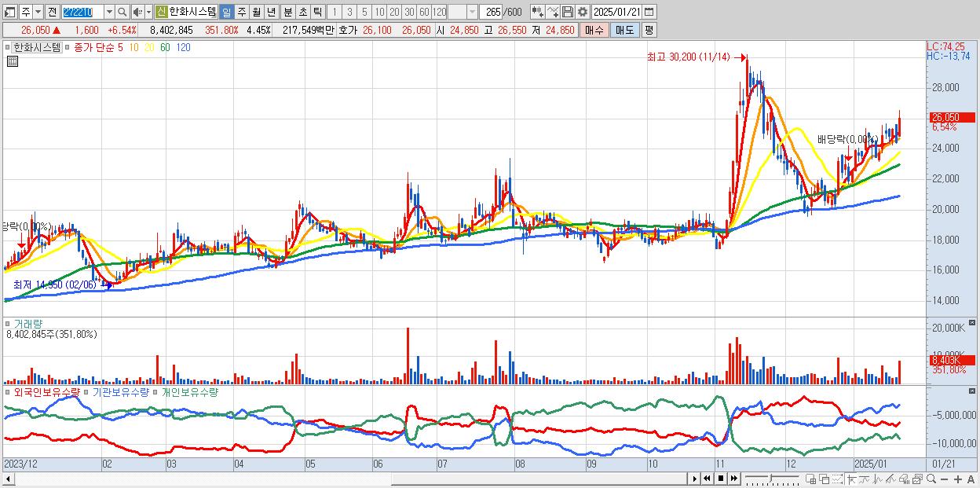Click the overlapping windows icon in bottom toolbar
This screenshot has width=980, height=488.
point(825,479)
